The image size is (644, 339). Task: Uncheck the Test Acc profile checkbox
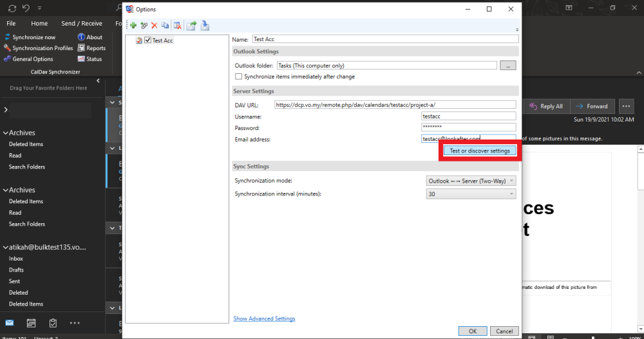pyautogui.click(x=148, y=41)
